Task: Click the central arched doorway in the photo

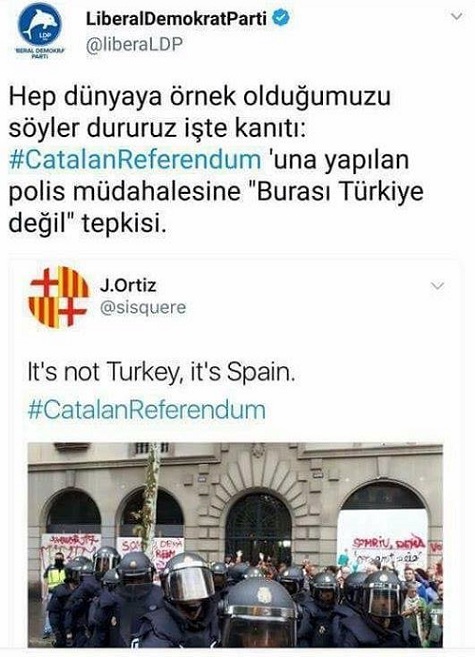Action: 258,528
